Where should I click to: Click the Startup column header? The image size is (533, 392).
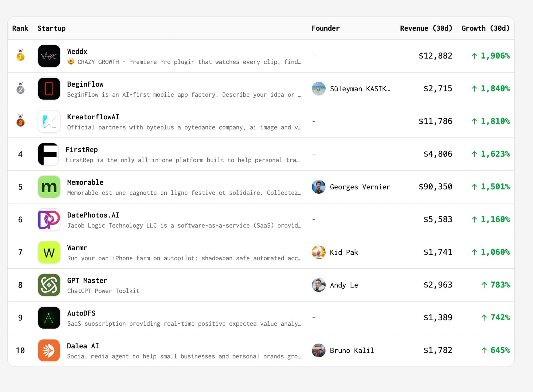point(52,28)
